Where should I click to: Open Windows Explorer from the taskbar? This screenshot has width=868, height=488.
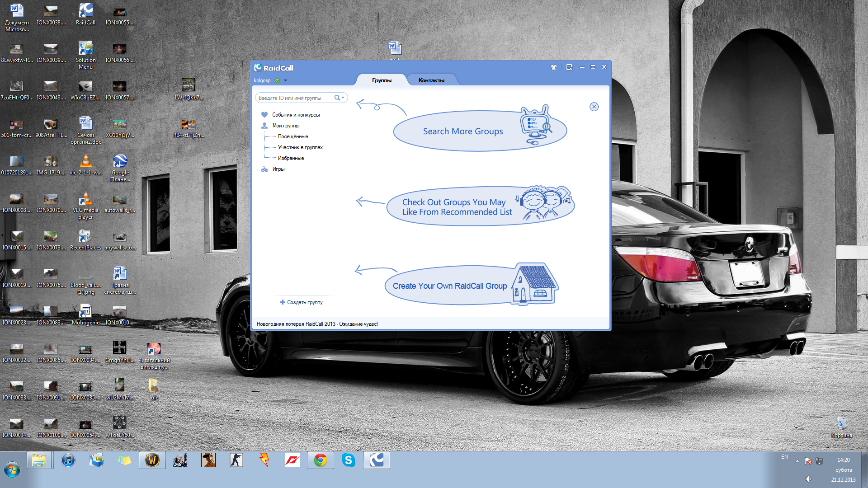tap(39, 460)
